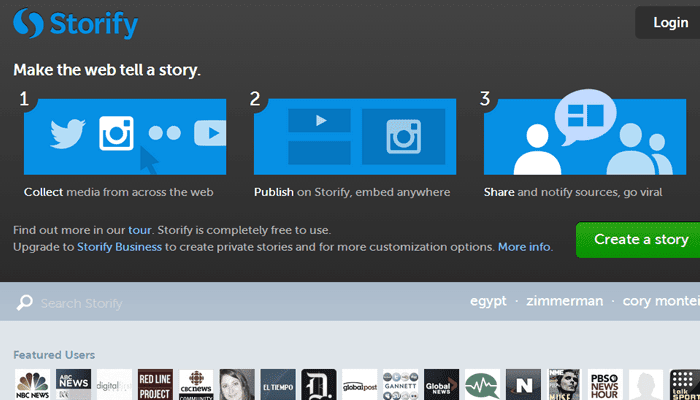
Task: Open talkSPORT featured user
Action: 685,384
